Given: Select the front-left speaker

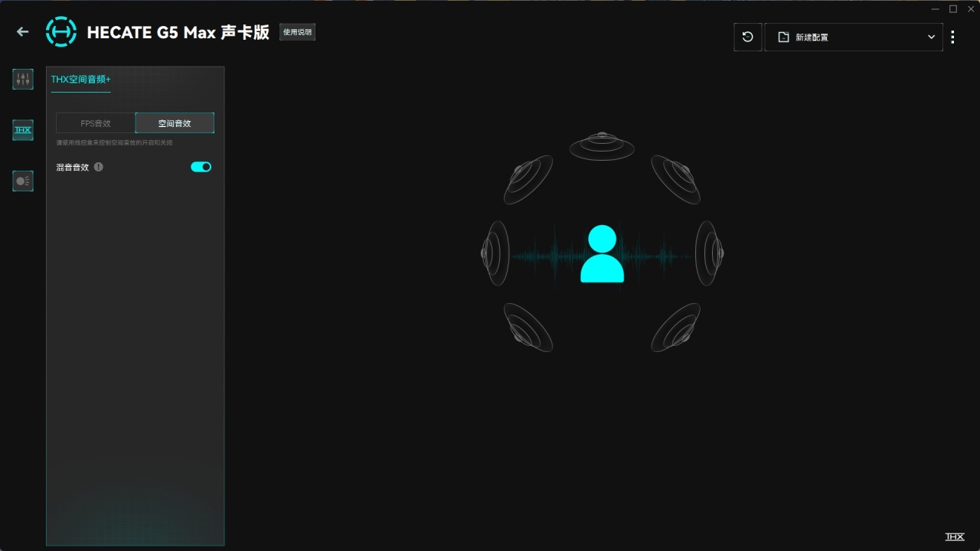Looking at the screenshot, I should [528, 180].
